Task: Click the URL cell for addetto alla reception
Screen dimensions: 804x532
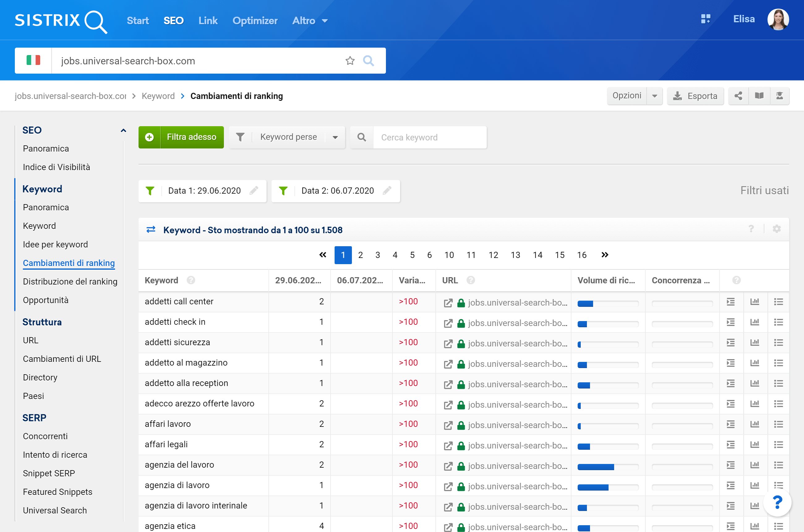Action: pos(503,384)
